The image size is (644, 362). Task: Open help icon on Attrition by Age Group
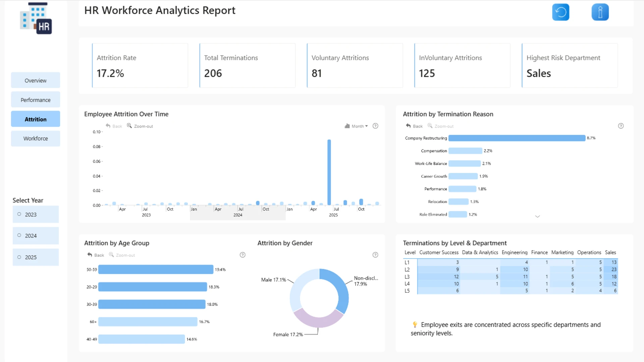(243, 255)
